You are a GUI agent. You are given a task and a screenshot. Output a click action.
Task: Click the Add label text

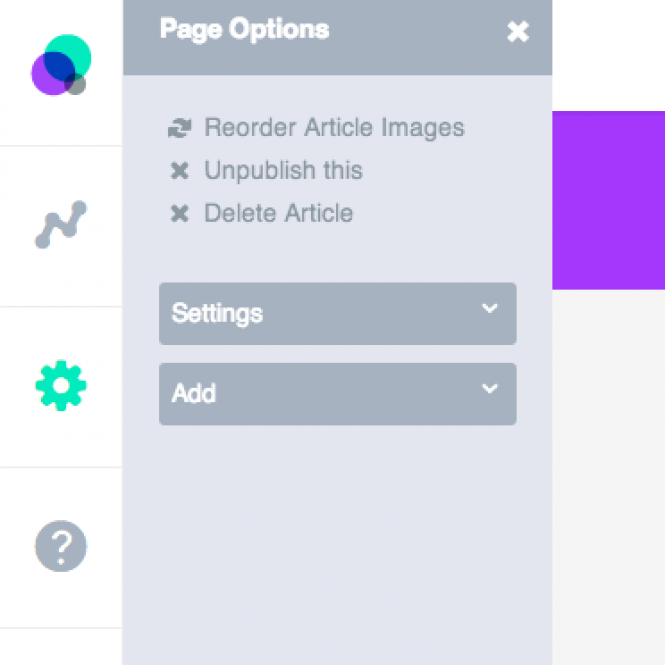(x=194, y=393)
